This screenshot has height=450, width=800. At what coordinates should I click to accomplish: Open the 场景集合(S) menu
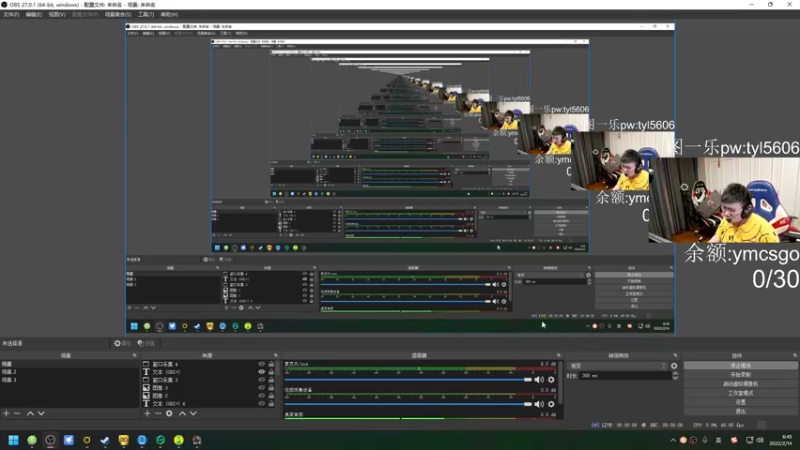[118, 14]
